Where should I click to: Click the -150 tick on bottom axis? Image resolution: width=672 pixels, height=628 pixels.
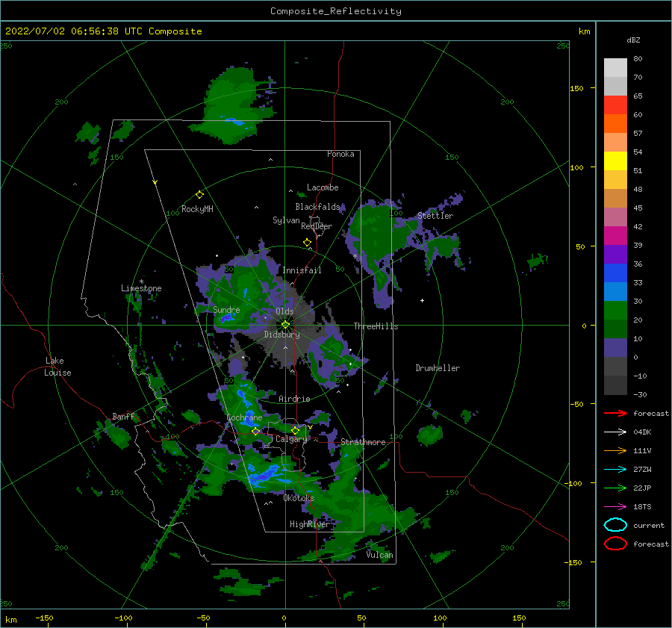coord(44,618)
